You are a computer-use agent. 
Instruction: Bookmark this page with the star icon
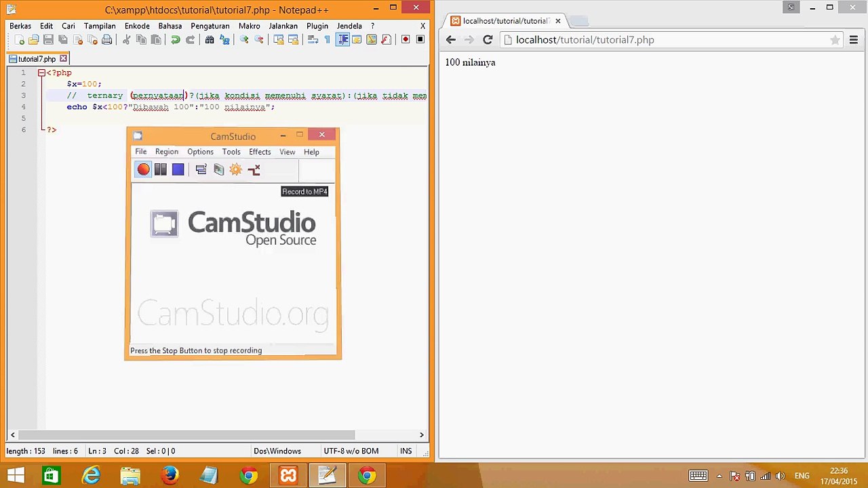pyautogui.click(x=835, y=40)
